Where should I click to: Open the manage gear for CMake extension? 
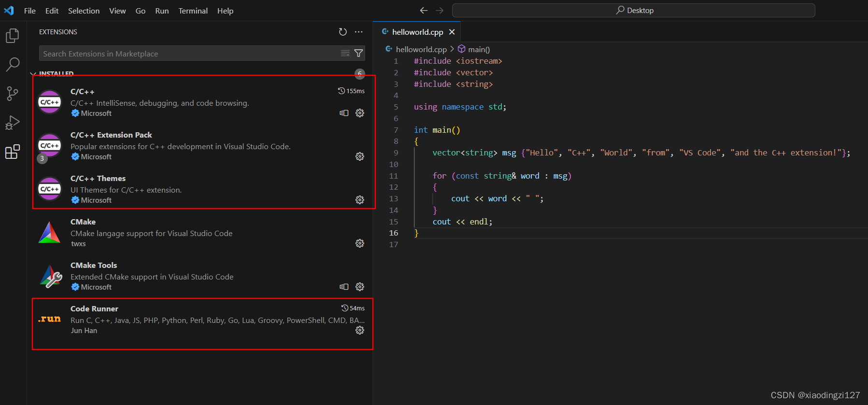360,243
